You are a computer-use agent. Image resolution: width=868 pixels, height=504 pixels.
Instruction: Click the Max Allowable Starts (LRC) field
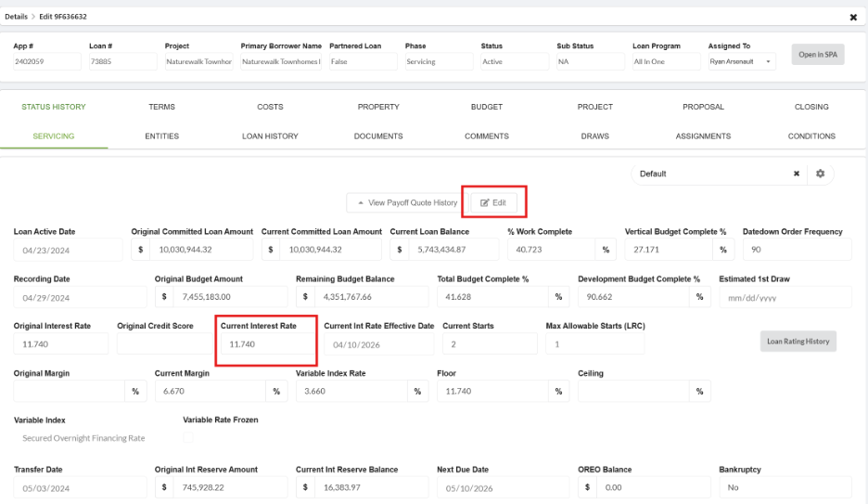595,344
